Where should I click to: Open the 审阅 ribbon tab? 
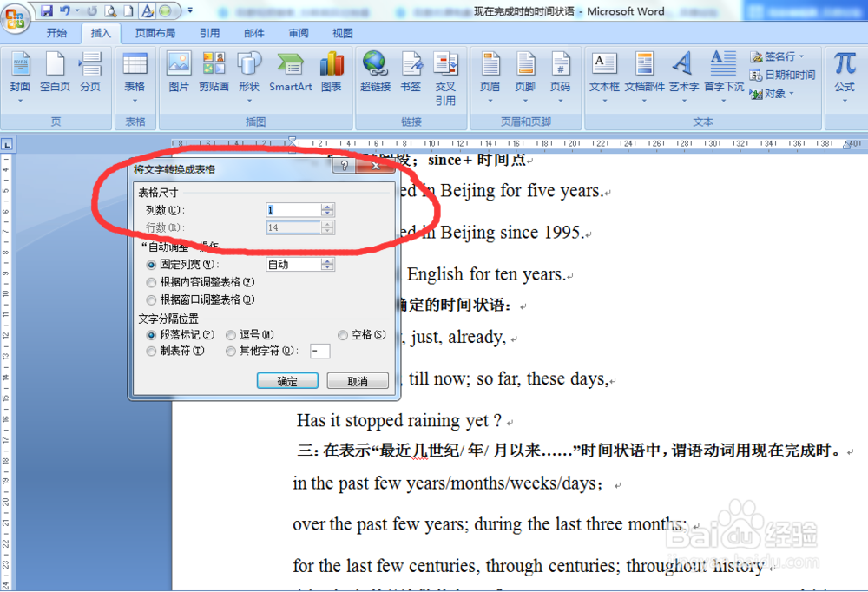(298, 32)
